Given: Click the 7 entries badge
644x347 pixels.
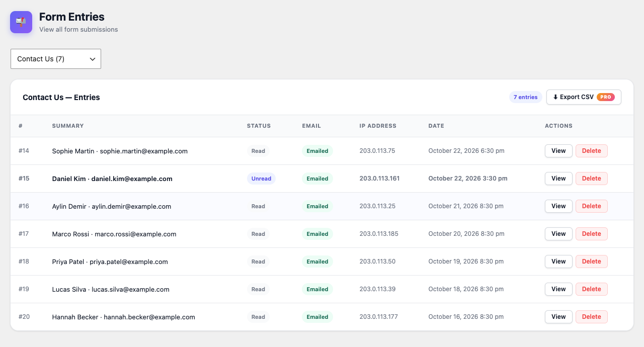Looking at the screenshot, I should click(526, 97).
